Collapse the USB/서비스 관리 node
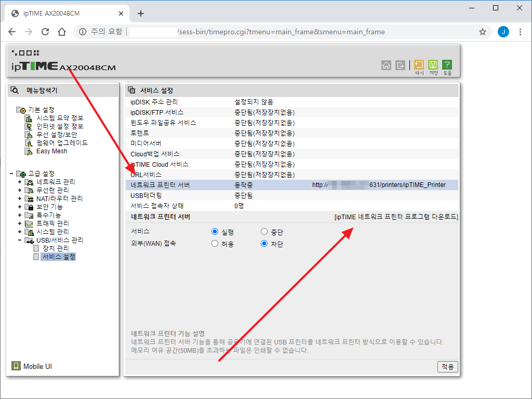This screenshot has height=399, width=532. click(x=20, y=240)
